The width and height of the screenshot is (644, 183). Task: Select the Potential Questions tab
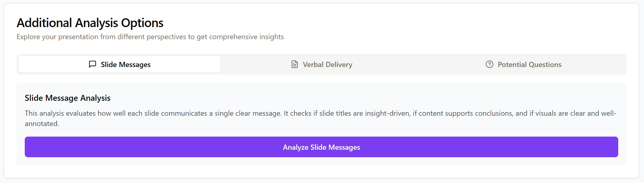523,64
